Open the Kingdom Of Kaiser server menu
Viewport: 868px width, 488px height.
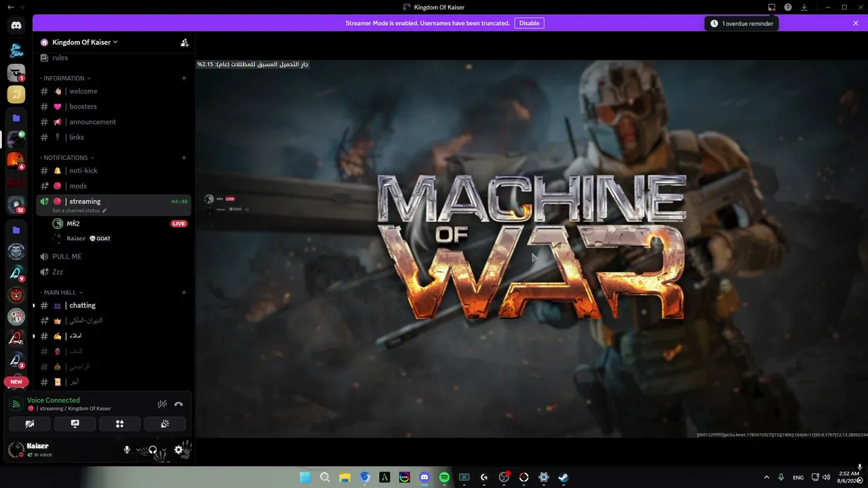85,42
